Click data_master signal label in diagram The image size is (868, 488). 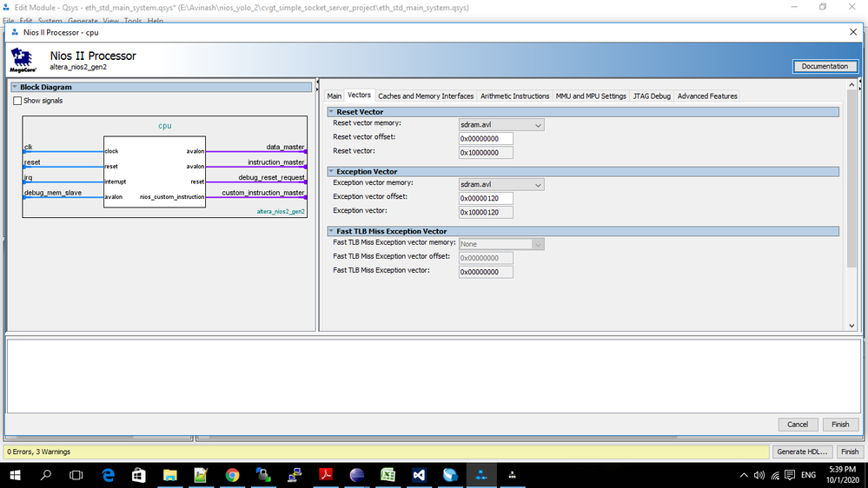click(285, 147)
